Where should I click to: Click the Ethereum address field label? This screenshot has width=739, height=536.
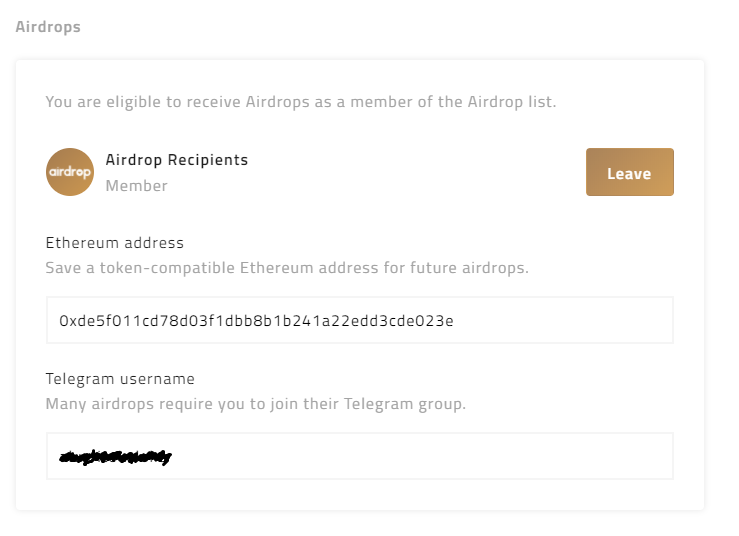pos(115,243)
